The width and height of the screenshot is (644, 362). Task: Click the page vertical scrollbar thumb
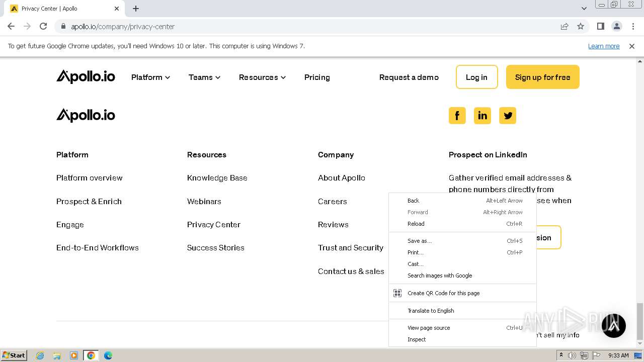coord(639,321)
